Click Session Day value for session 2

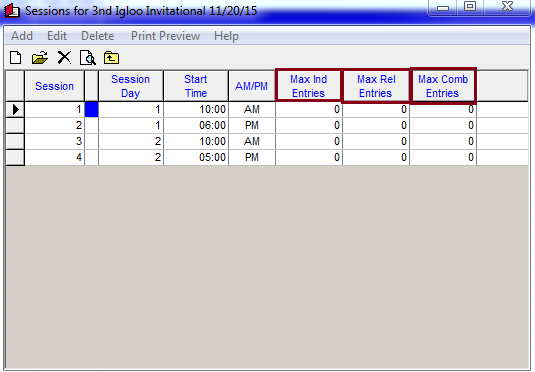131,126
